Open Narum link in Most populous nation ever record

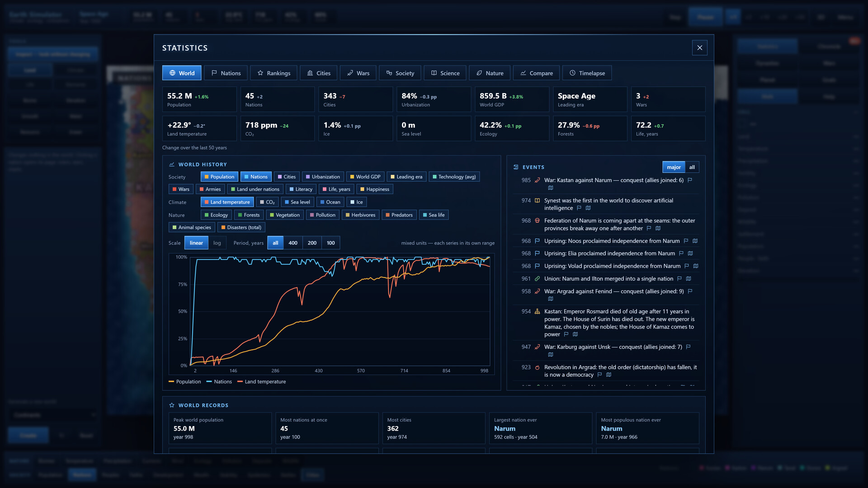pyautogui.click(x=611, y=428)
